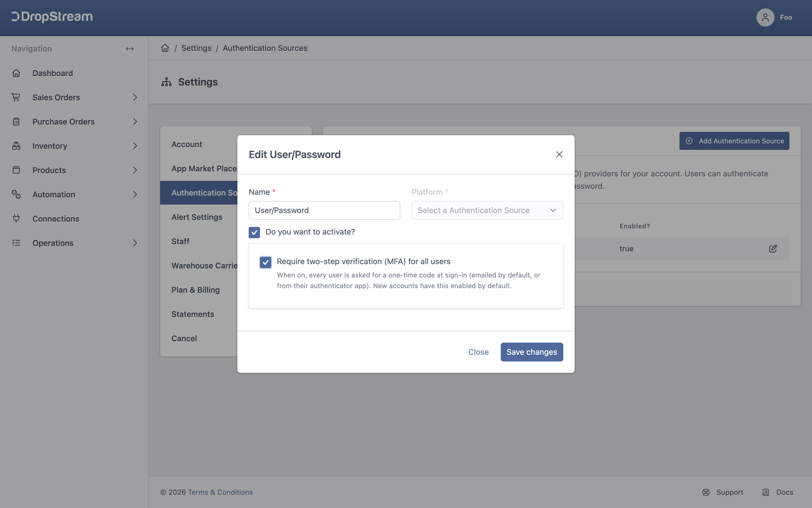Click the Sales Orders cart icon
This screenshot has height=508, width=812.
[x=16, y=97]
